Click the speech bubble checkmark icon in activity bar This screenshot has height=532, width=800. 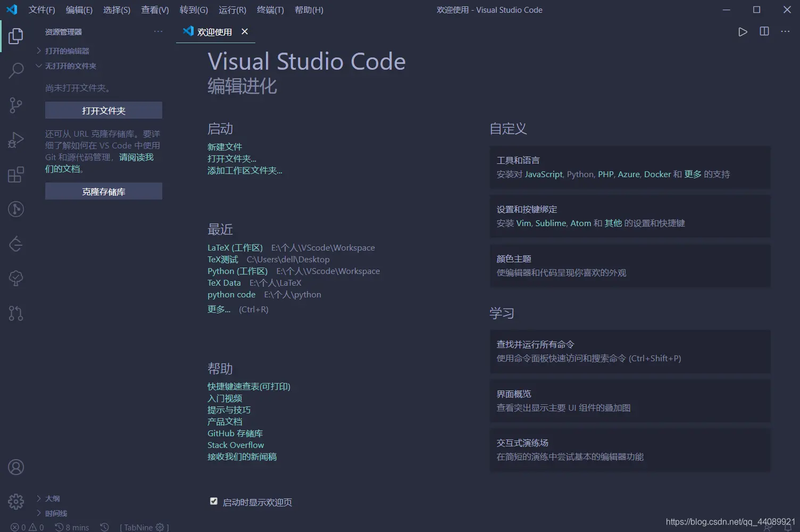coord(16,278)
